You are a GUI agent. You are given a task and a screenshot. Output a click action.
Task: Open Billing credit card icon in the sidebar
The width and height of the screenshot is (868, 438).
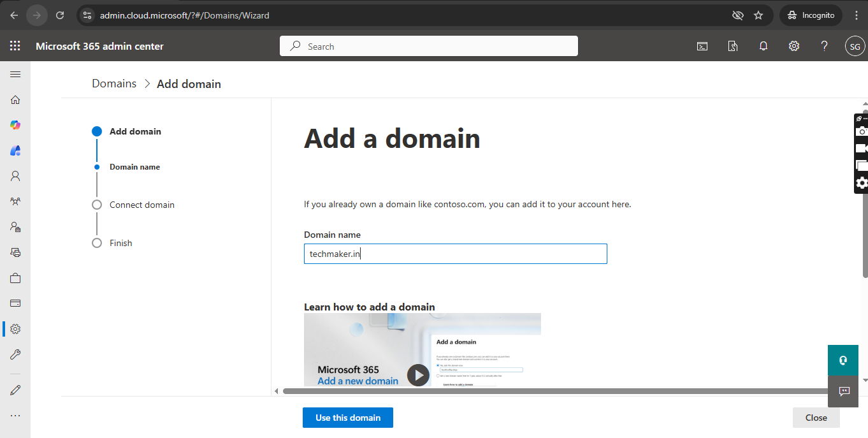[x=15, y=303]
